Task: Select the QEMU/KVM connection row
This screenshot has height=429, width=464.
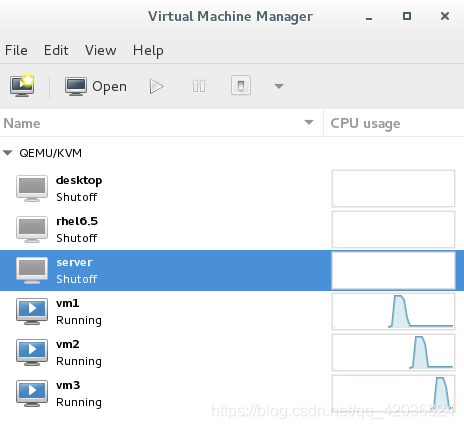Action: click(x=232, y=153)
